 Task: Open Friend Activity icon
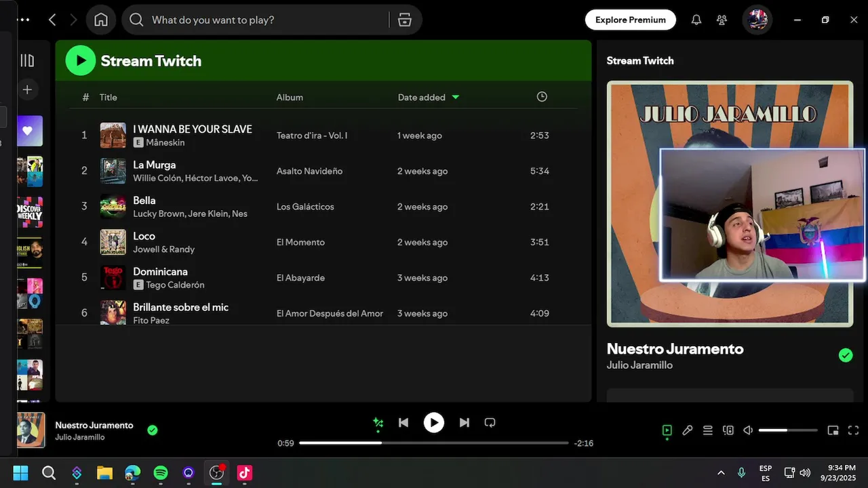(722, 20)
